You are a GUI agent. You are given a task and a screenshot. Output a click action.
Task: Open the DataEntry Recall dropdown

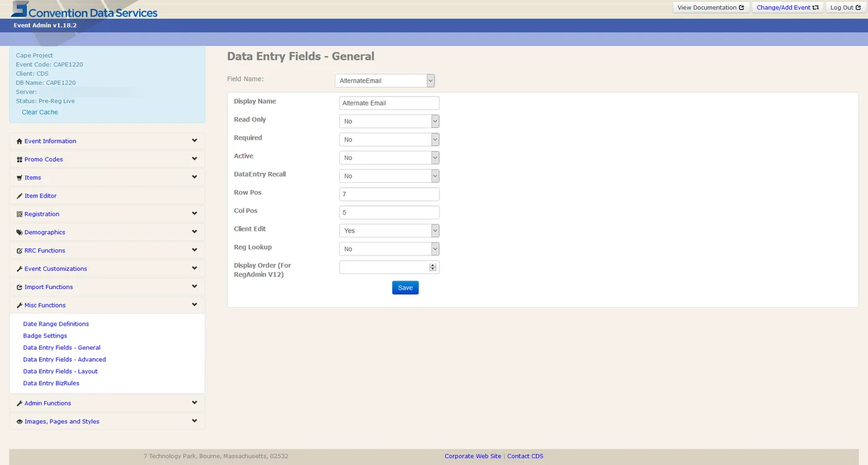click(x=389, y=176)
